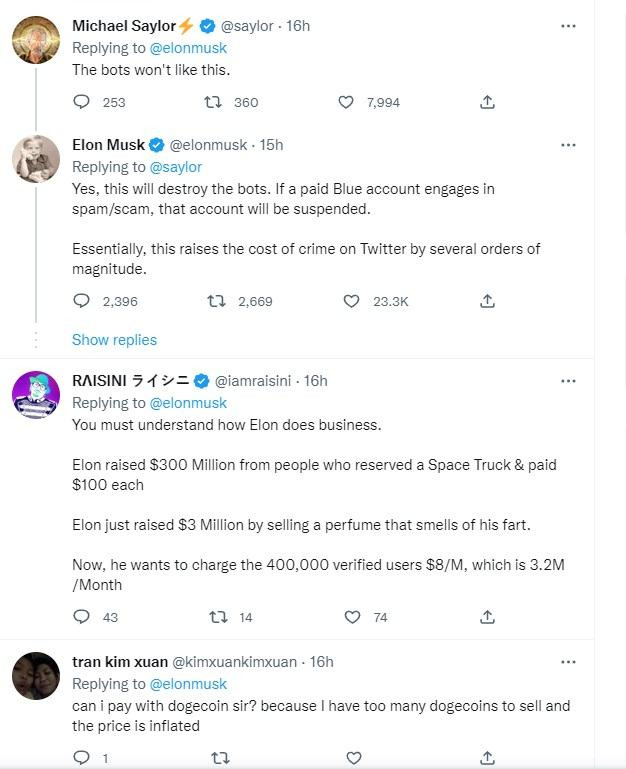
Task: Like Michael Saylor's tweet
Action: pyautogui.click(x=346, y=102)
